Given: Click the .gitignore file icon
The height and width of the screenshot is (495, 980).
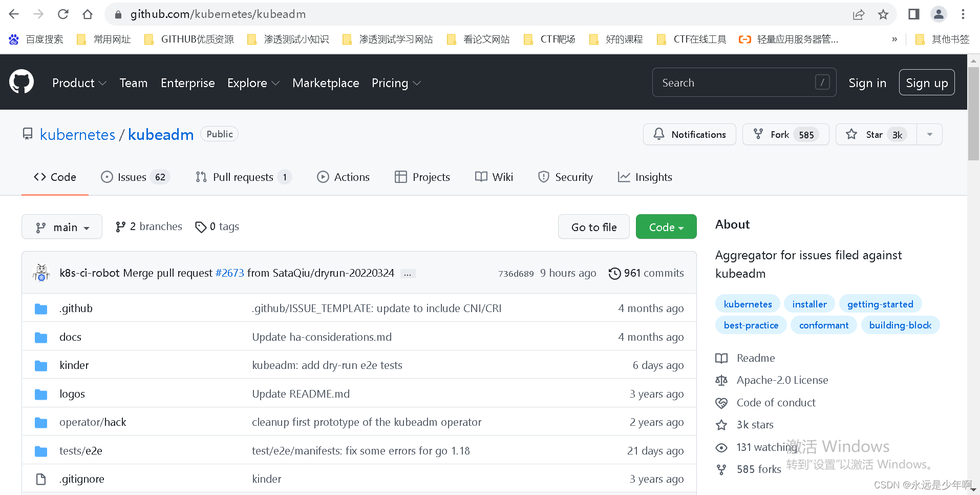Looking at the screenshot, I should pyautogui.click(x=41, y=479).
